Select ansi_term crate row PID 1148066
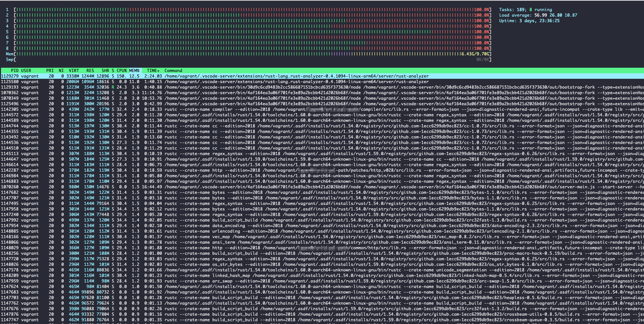This screenshot has width=644, height=324. point(322,242)
